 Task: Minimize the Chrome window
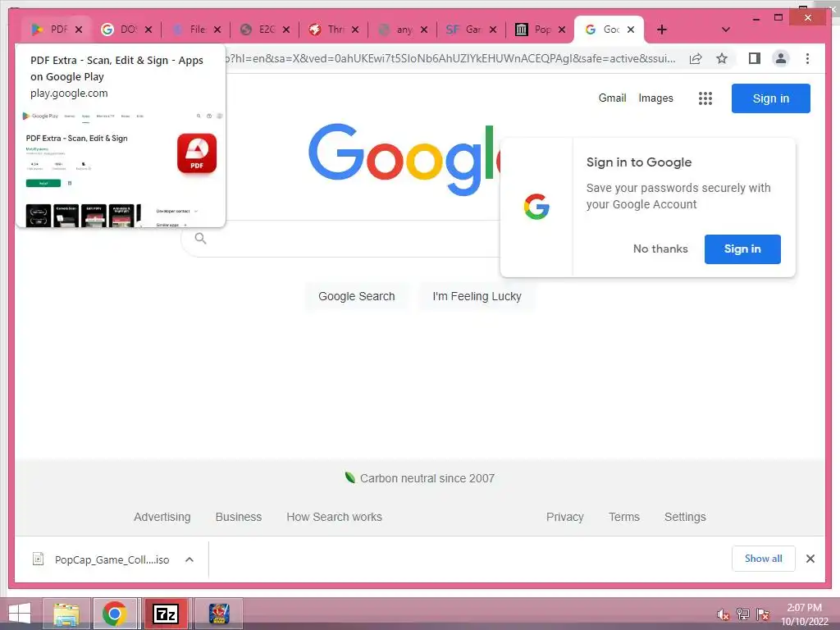(756, 18)
